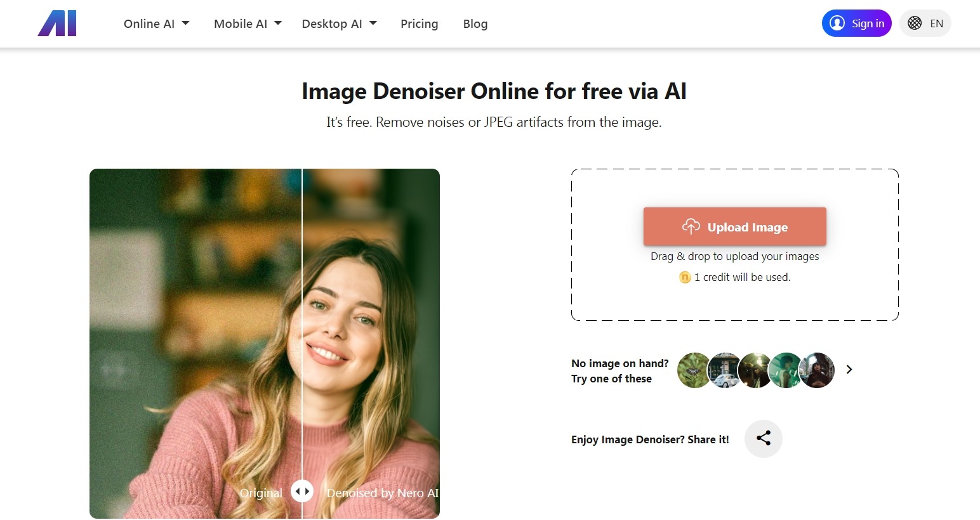Click the globe language icon
Image resolution: width=980 pixels, height=520 pixels.
pyautogui.click(x=914, y=23)
